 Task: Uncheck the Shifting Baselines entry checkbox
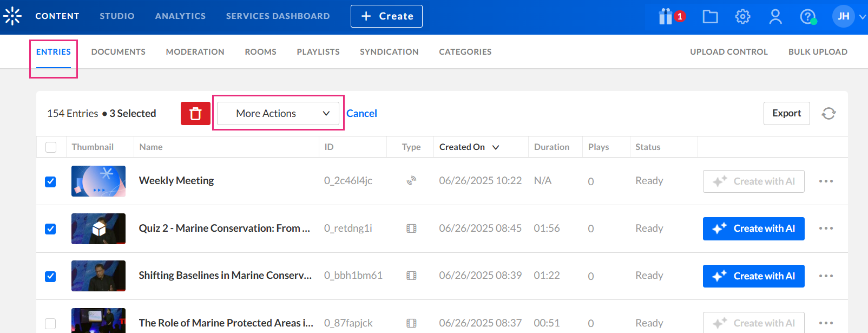coord(50,276)
